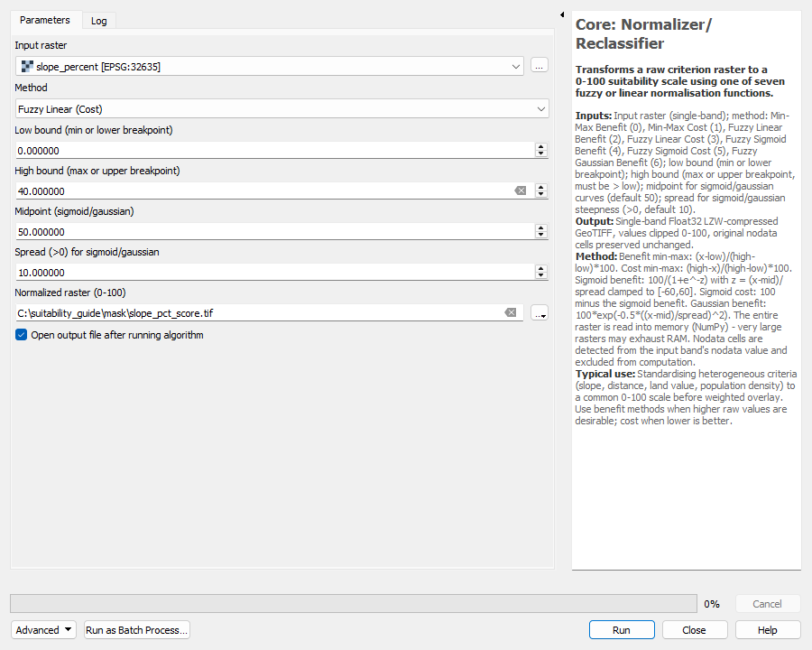Open the Method dropdown showing Fuzzy Linear (Cost)
The width and height of the screenshot is (812, 650).
point(282,109)
